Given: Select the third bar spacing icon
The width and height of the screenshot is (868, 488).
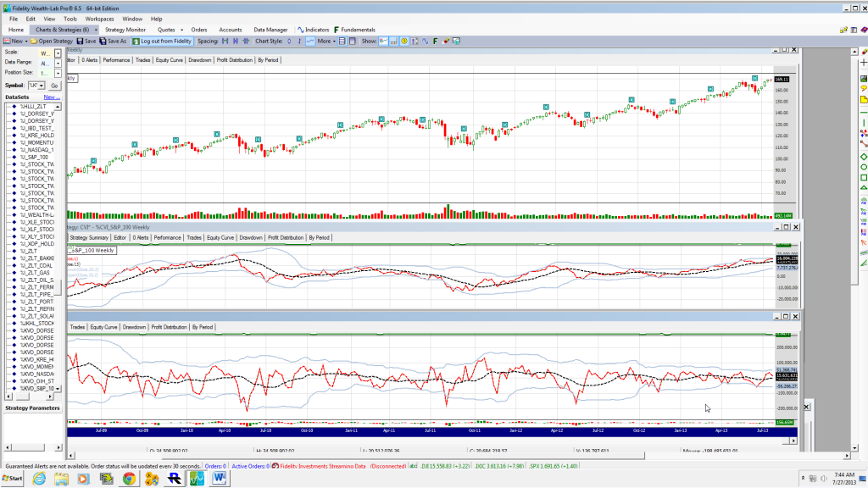Looking at the screenshot, I should [246, 41].
